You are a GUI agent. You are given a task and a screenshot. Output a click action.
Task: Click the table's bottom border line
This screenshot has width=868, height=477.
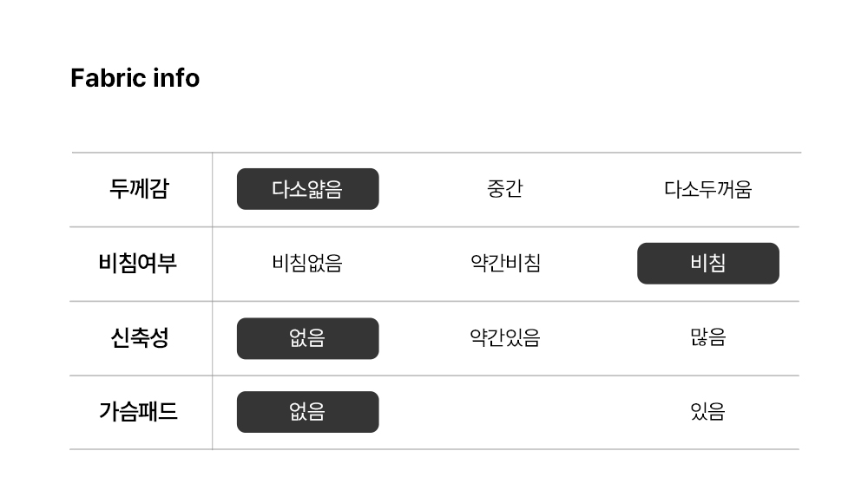pyautogui.click(x=434, y=449)
